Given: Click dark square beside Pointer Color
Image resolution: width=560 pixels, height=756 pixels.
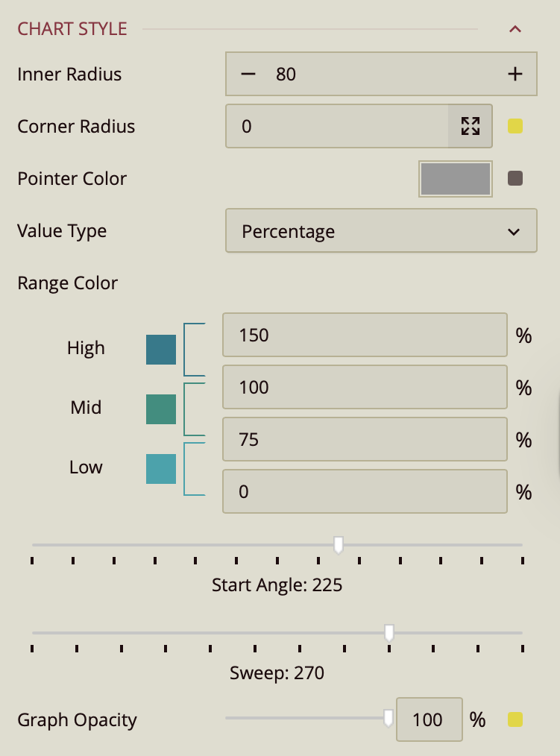Looking at the screenshot, I should [515, 178].
